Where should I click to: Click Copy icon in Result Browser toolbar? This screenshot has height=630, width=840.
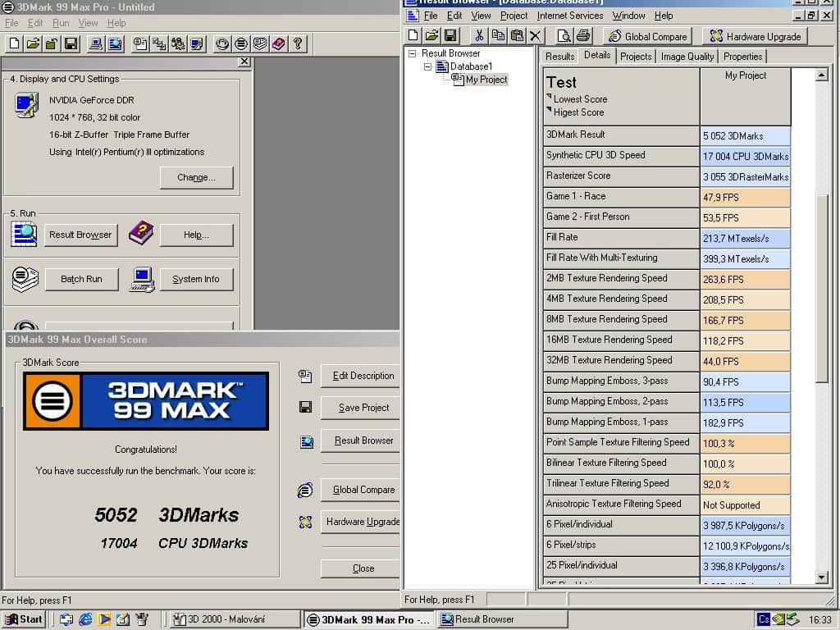tap(498, 36)
